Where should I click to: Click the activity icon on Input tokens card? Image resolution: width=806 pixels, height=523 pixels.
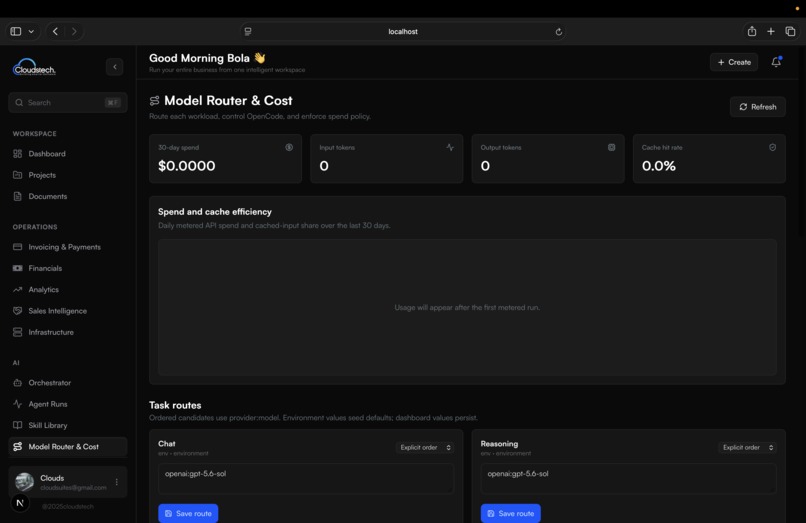(x=450, y=148)
